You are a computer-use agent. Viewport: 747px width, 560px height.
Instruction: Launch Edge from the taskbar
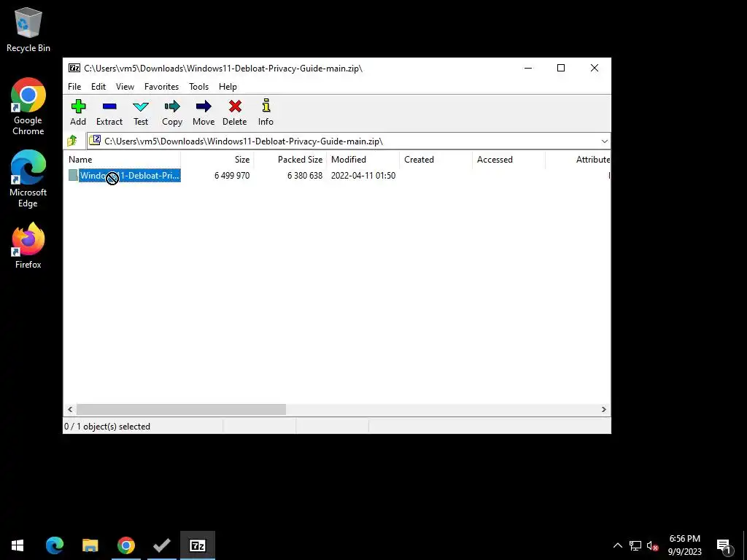[x=54, y=545]
